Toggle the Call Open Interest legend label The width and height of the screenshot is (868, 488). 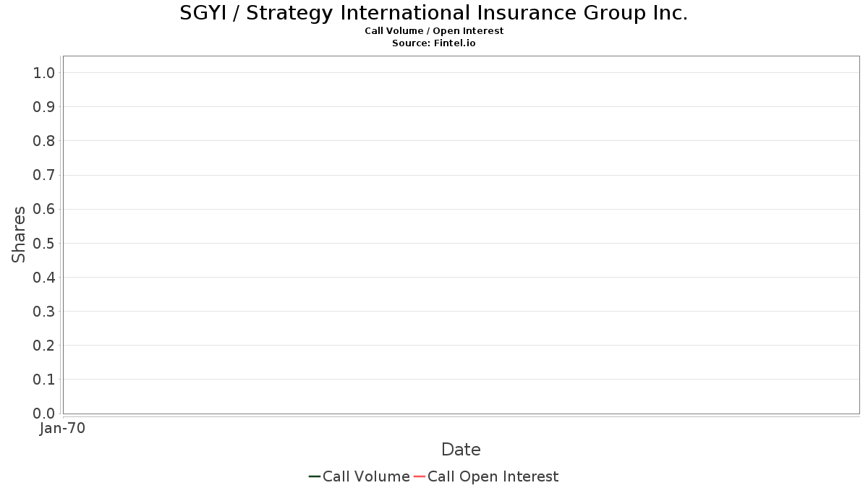pos(493,476)
